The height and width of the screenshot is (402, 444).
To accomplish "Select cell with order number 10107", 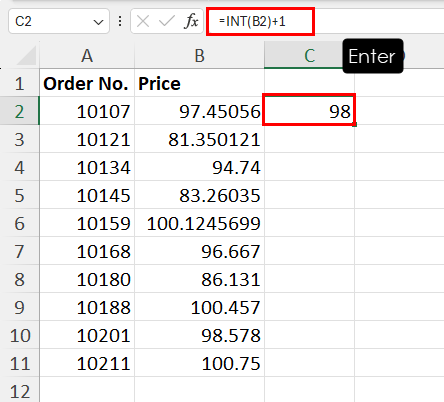I will point(87,111).
